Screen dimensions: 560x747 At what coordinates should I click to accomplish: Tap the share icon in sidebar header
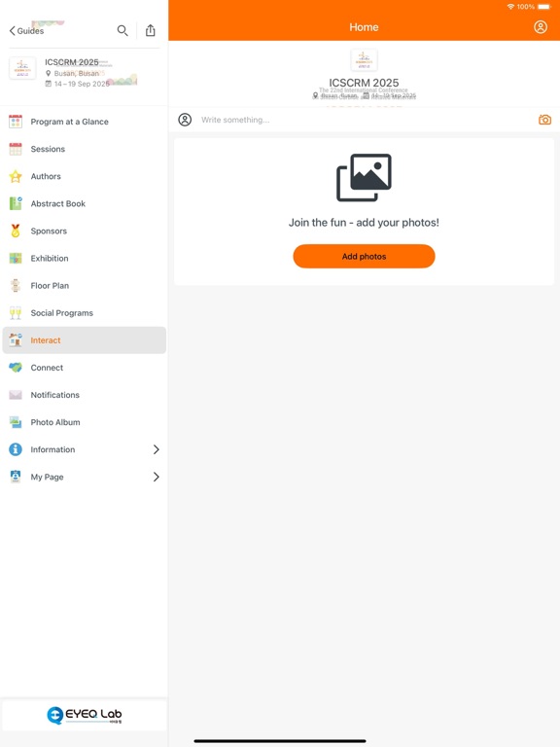point(151,30)
